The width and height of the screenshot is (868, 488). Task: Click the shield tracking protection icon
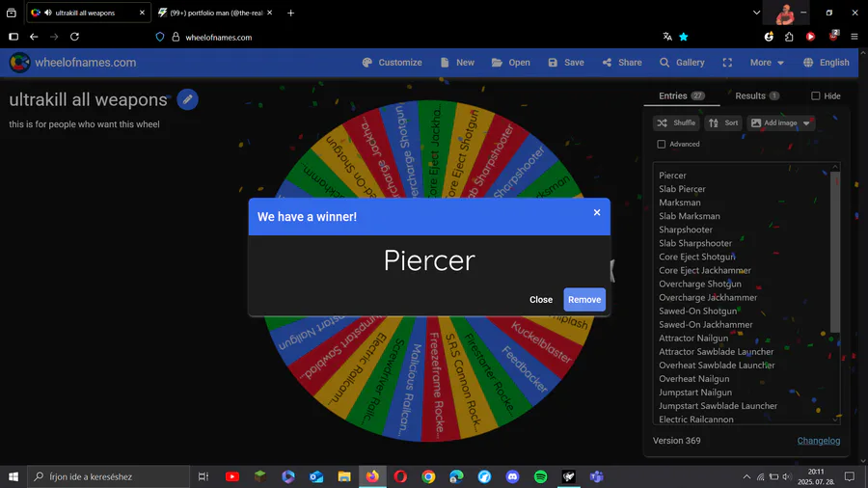coord(160,37)
